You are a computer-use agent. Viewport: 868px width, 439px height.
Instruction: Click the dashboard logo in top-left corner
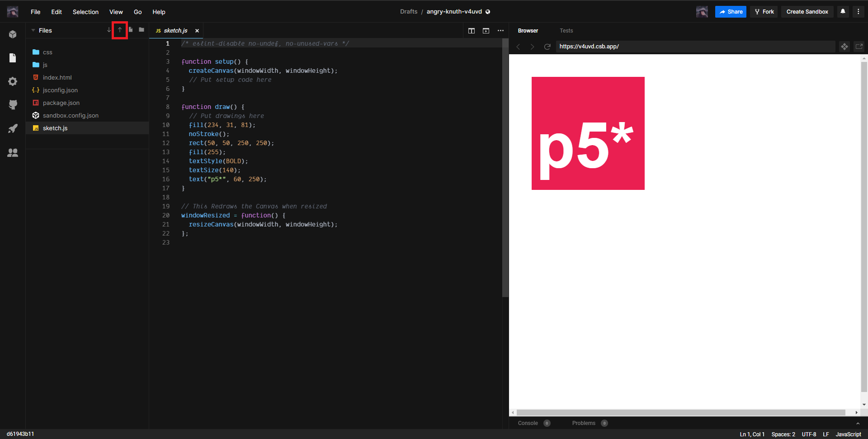13,12
